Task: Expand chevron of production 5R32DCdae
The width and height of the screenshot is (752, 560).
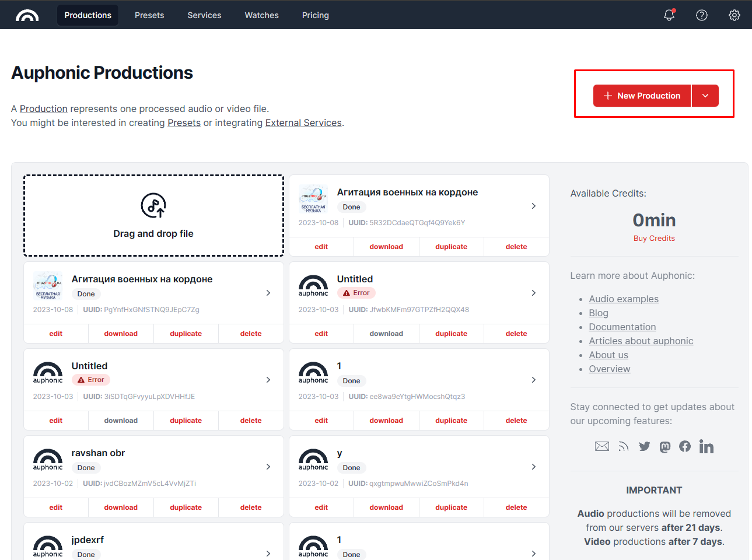Action: pos(534,206)
